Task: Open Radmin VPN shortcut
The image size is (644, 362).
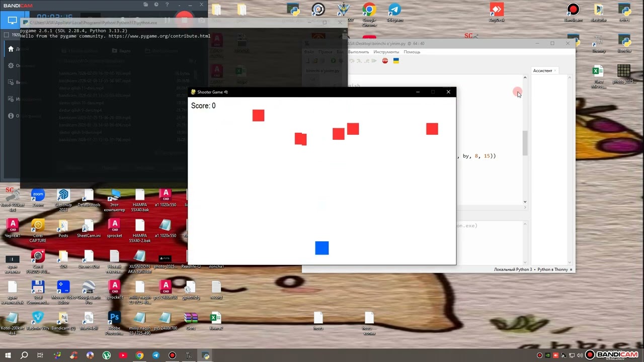Action: click(x=38, y=321)
